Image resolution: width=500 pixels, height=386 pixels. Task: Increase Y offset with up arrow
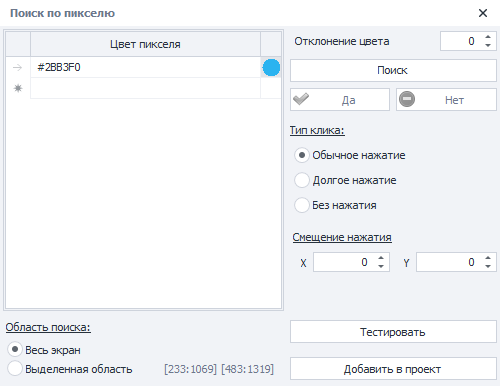pyautogui.click(x=488, y=258)
